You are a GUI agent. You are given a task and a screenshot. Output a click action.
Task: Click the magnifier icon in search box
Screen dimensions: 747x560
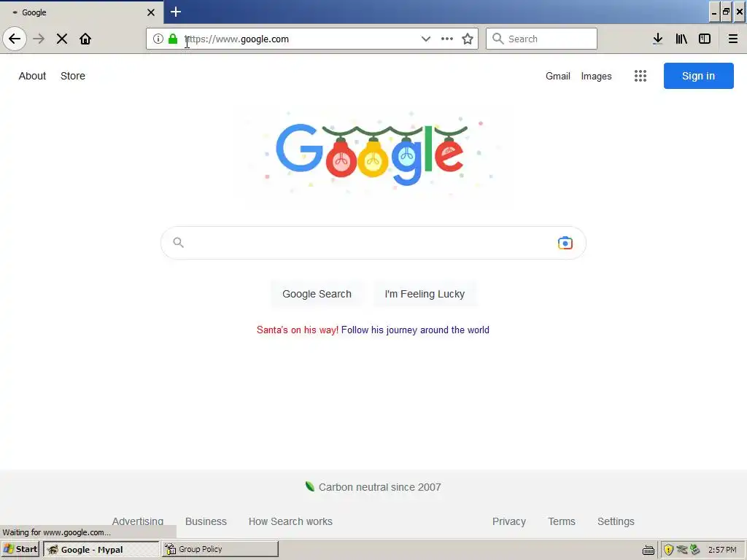(179, 242)
